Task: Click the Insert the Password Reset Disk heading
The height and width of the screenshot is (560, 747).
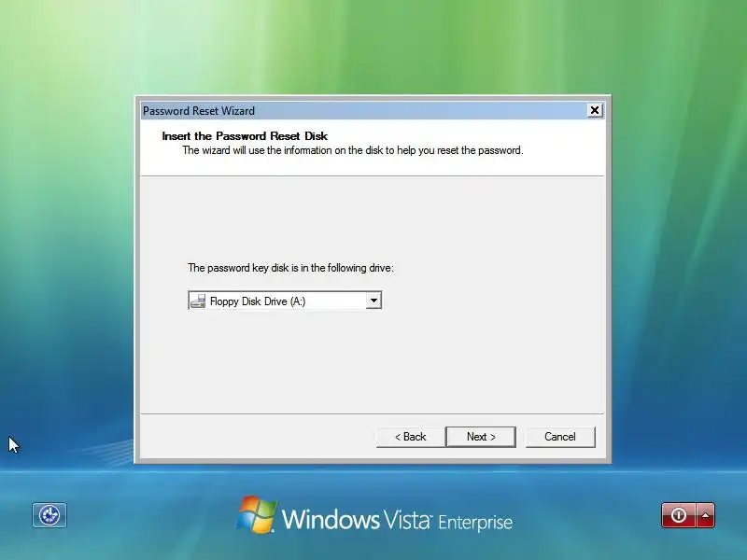Action: pyautogui.click(x=245, y=136)
